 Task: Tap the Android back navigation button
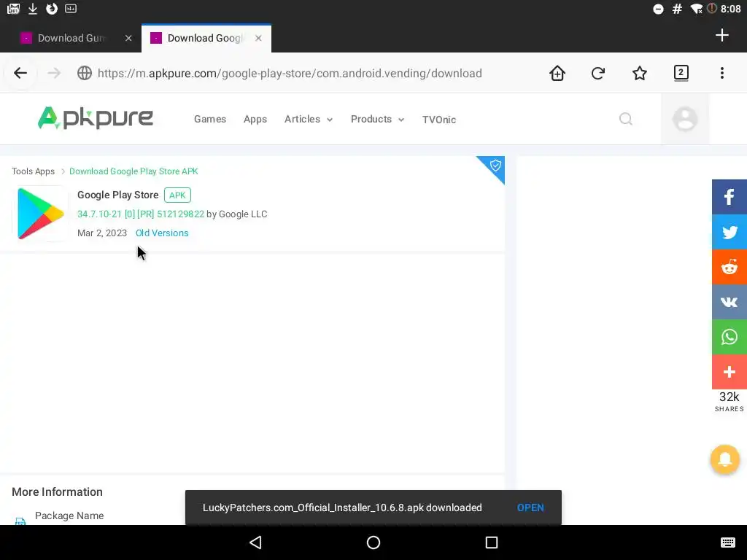[x=256, y=542]
